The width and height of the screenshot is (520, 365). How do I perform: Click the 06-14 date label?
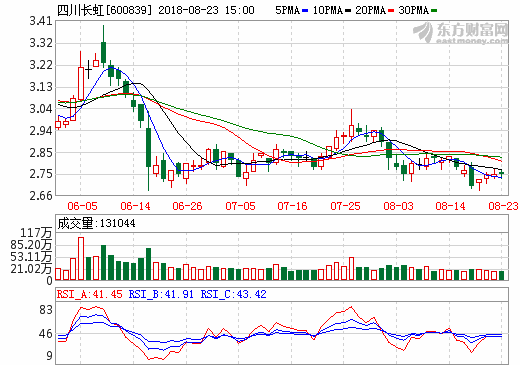coord(135,206)
